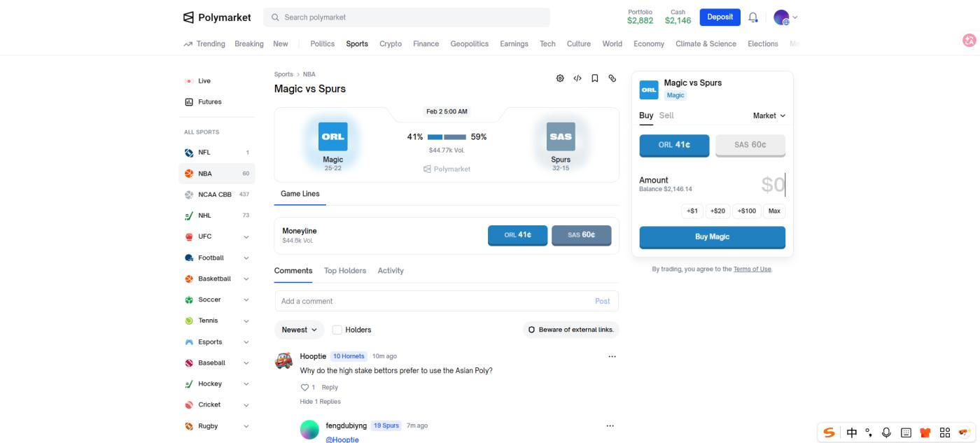This screenshot has height=443, width=980.
Task: Open the Newest comment sort dropdown
Action: coord(299,330)
